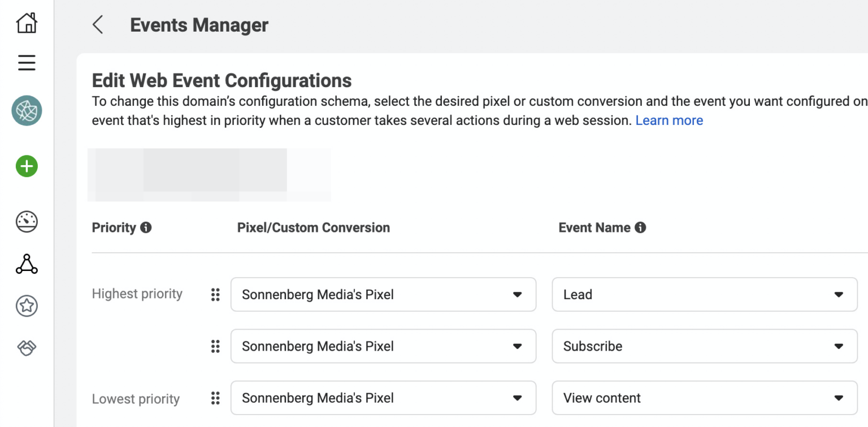Open pixel dropdown in highest priority row

pos(383,295)
